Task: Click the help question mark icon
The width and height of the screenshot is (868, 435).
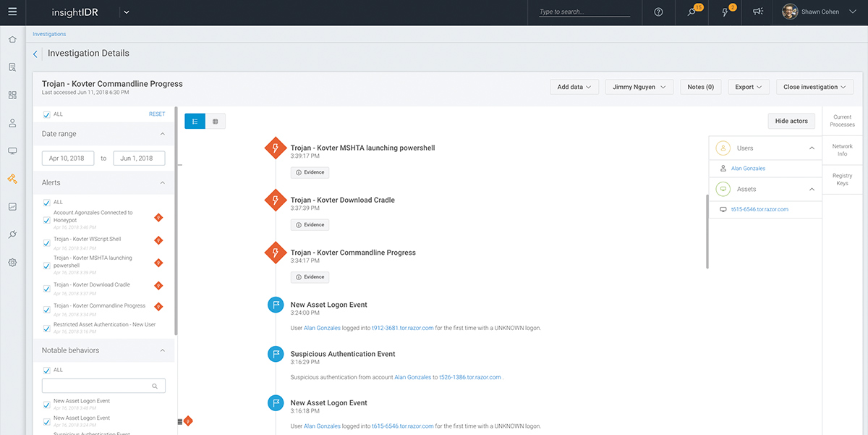Action: pos(658,12)
